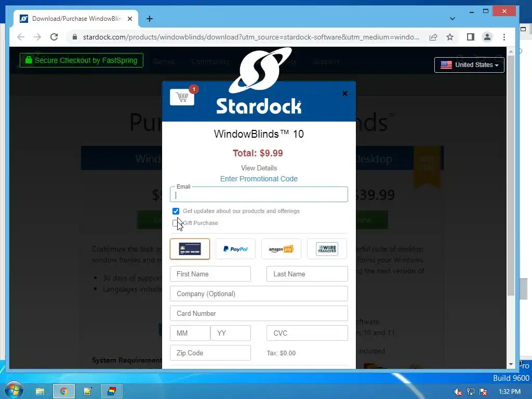
Task: Click the page scrollbar up arrow
Action: tap(511, 51)
